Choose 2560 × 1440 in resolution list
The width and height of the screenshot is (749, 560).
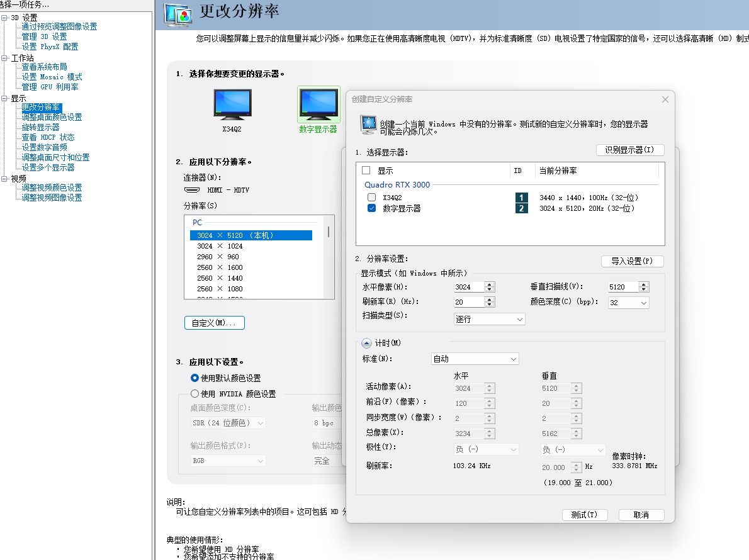point(220,278)
